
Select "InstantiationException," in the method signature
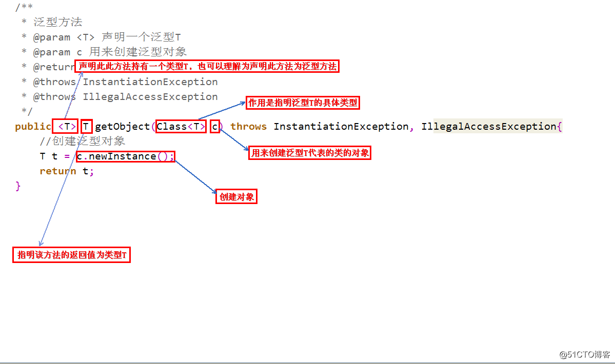pyautogui.click(x=344, y=127)
